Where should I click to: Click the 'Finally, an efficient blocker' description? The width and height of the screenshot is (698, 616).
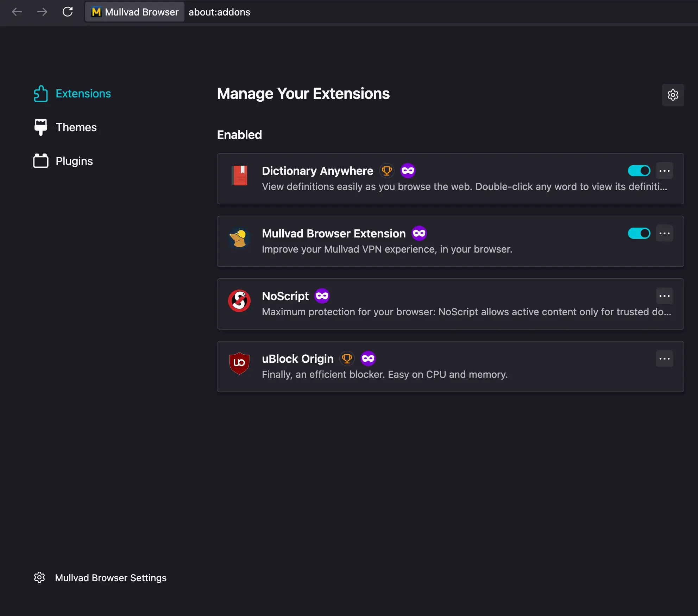click(x=385, y=374)
